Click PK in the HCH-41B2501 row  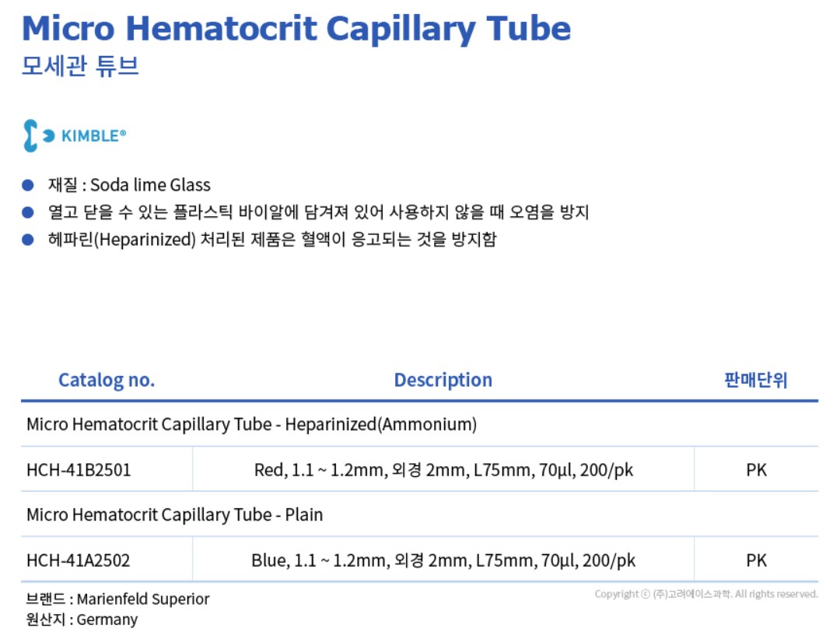pyautogui.click(x=756, y=470)
